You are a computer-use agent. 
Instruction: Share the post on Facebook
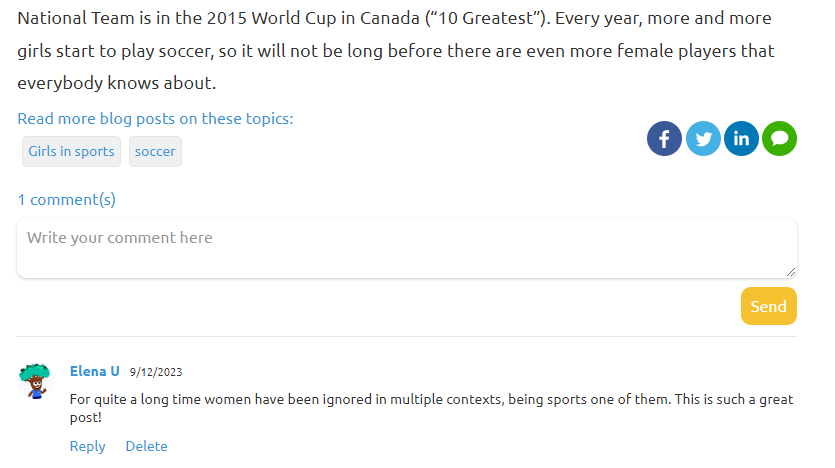[x=664, y=139]
